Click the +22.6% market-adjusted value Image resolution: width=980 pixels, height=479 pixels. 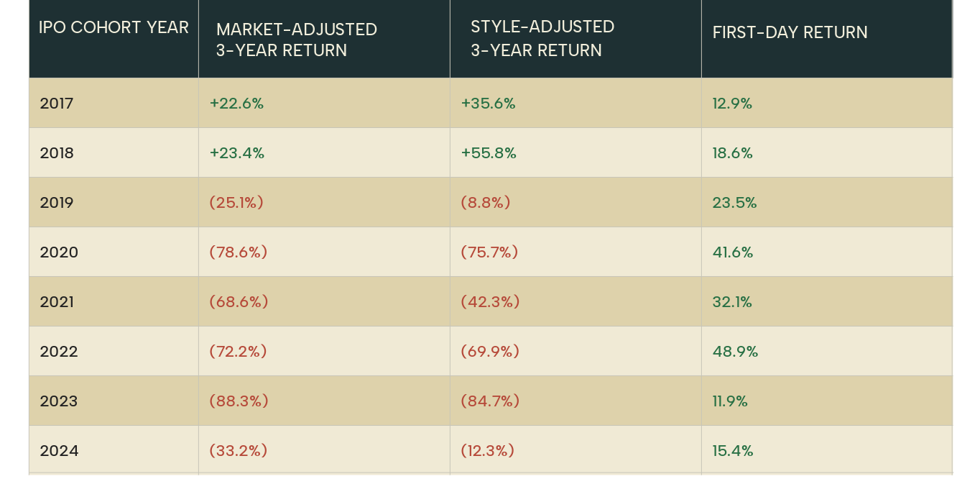click(x=236, y=104)
